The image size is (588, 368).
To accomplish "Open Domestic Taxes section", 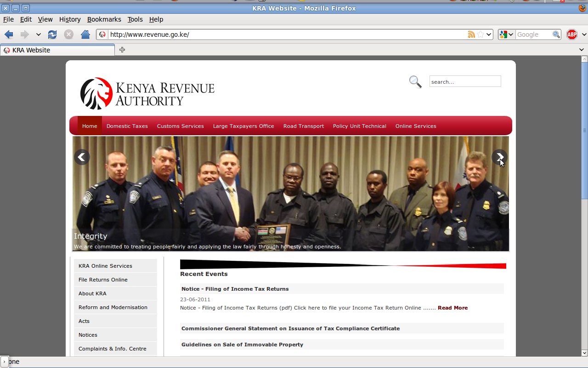I will [x=127, y=126].
